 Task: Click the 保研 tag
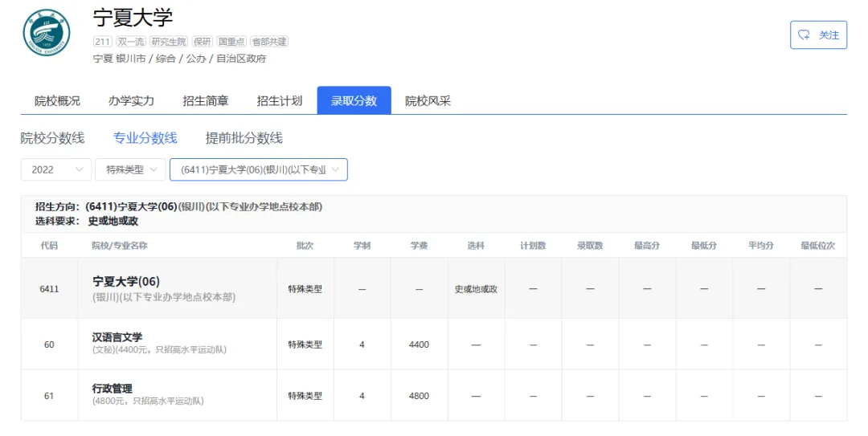click(202, 42)
